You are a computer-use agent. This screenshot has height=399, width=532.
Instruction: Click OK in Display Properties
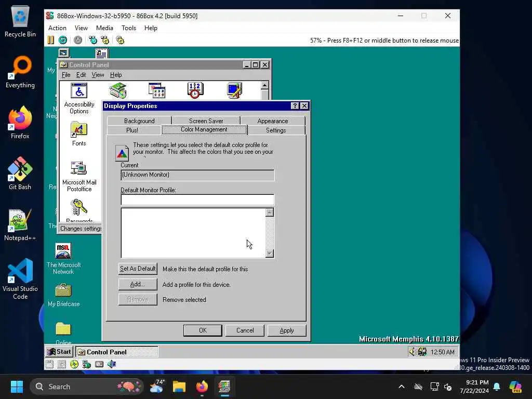[203, 330]
